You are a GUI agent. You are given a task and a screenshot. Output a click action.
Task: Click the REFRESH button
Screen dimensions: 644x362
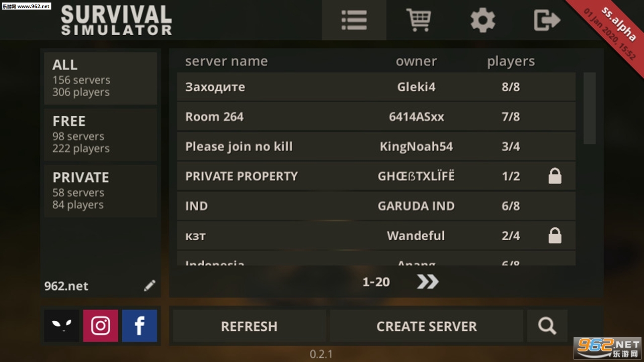pyautogui.click(x=249, y=326)
